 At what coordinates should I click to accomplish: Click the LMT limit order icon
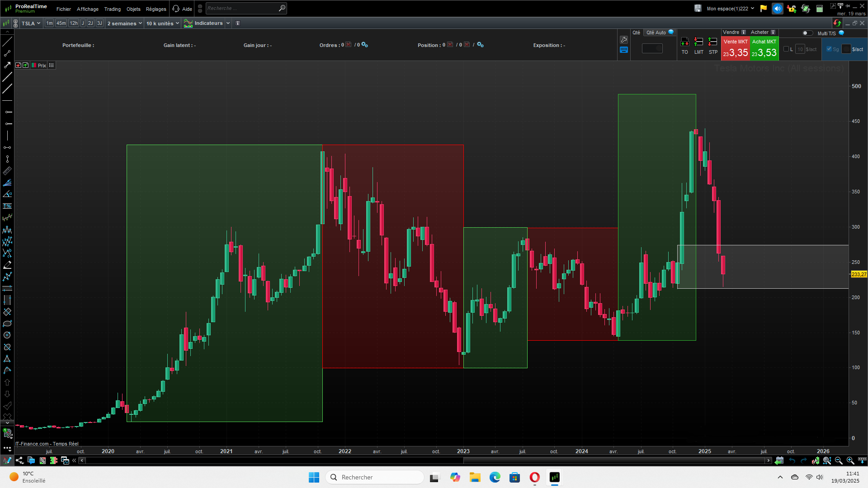[698, 42]
